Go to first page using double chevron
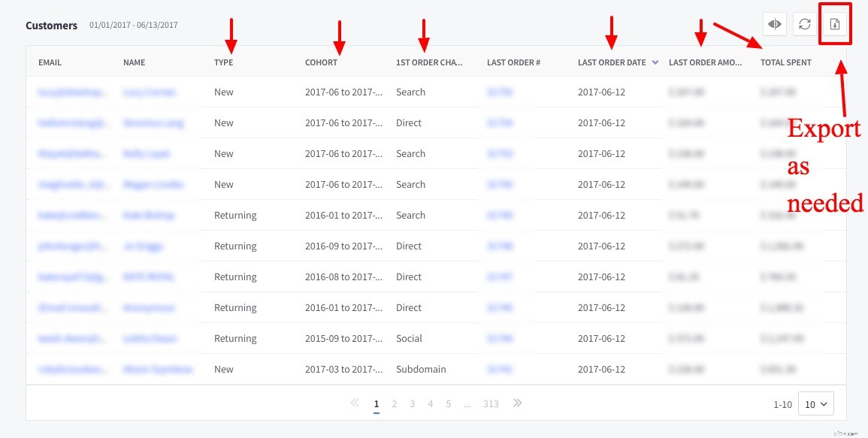 355,403
